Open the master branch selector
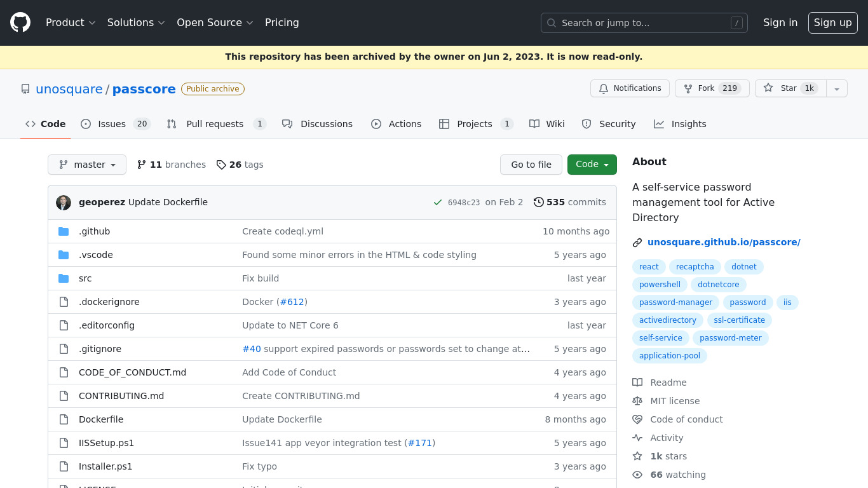 tap(87, 165)
